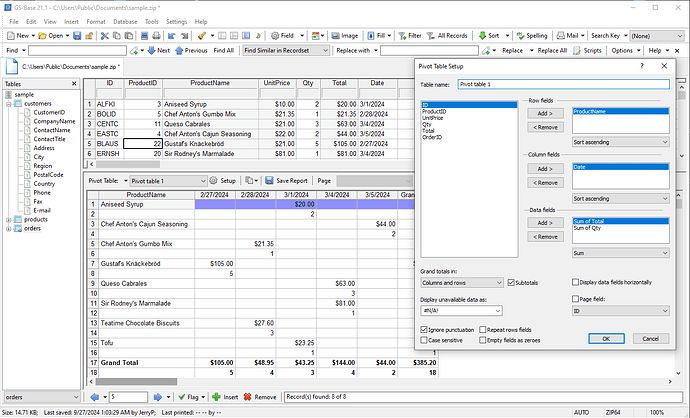Toggle Ignore punctuation checkbox
The width and height of the screenshot is (690, 418).
click(424, 330)
